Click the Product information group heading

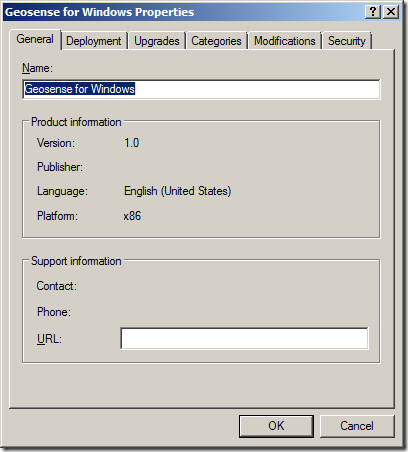[76, 122]
